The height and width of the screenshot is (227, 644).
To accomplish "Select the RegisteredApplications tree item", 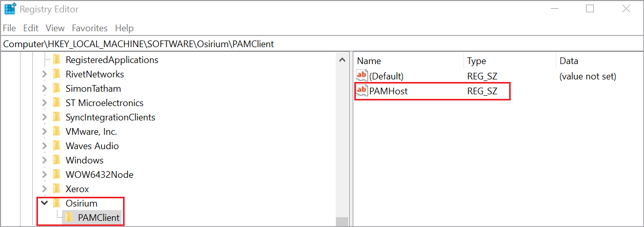I will (112, 60).
